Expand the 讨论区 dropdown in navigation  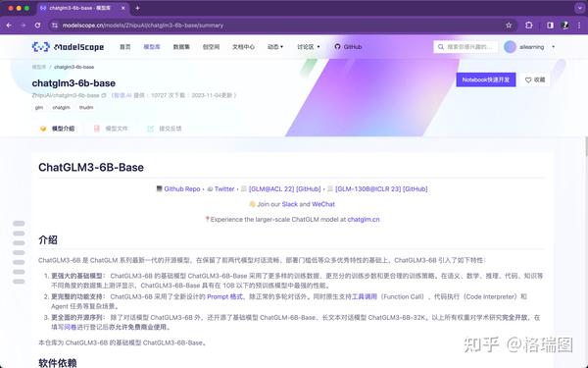309,47
